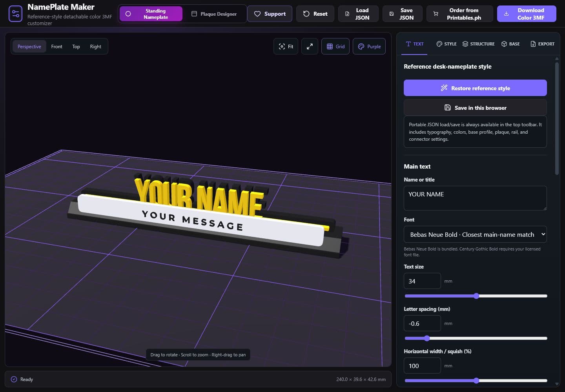Select the Top camera view
The height and width of the screenshot is (392, 565).
[x=76, y=46]
